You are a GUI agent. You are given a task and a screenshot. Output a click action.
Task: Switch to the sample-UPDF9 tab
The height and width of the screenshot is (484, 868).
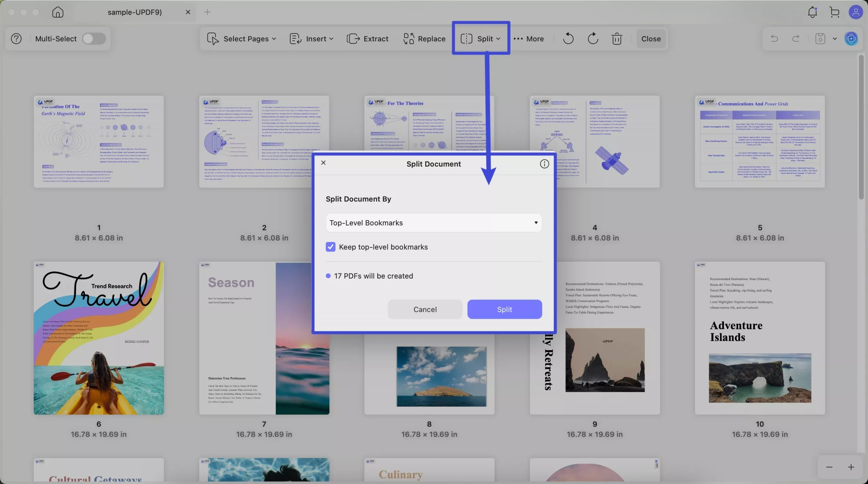coord(135,12)
